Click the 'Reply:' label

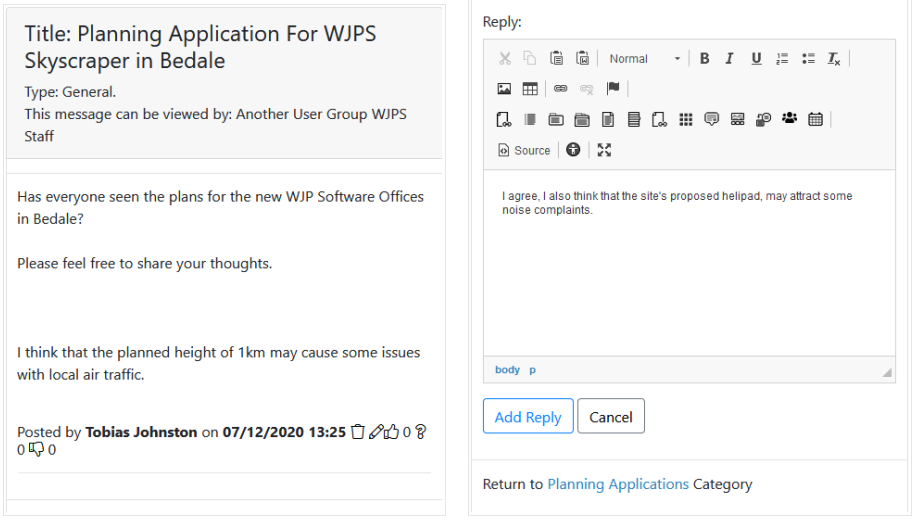pos(502,22)
